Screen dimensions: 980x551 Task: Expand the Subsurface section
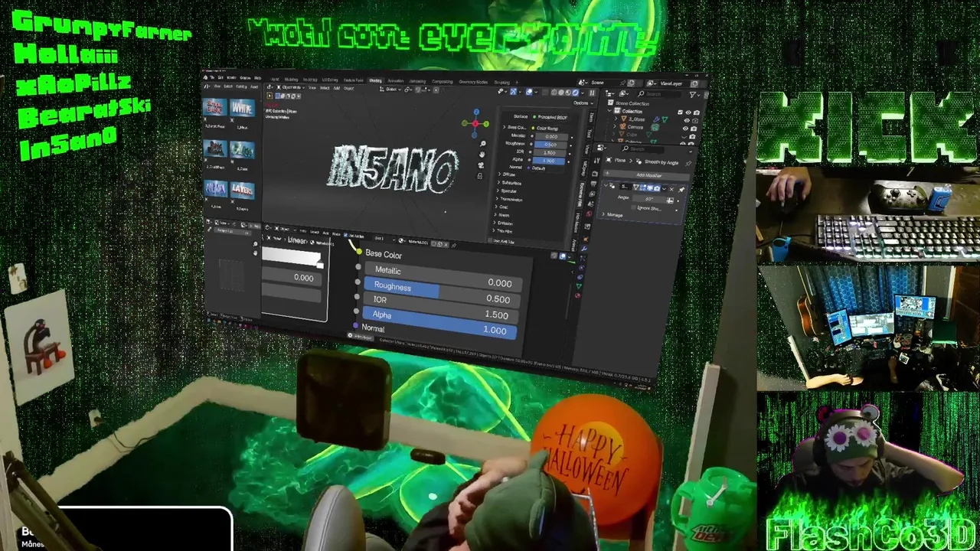[499, 182]
